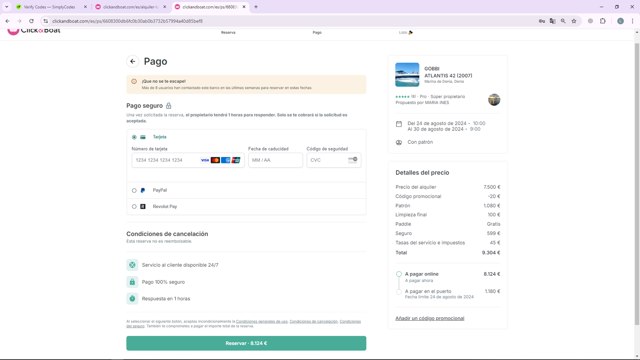Click the site information icon left of URL

45,21
